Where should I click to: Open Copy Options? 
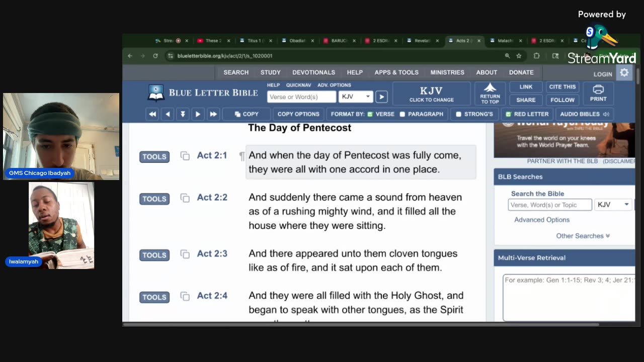coord(298,114)
